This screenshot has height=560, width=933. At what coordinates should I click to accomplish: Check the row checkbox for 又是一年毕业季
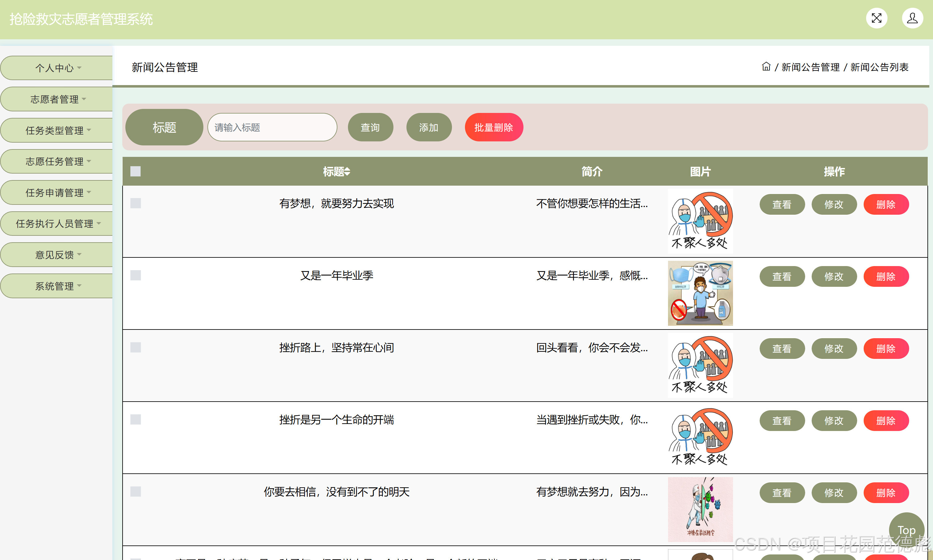135,275
